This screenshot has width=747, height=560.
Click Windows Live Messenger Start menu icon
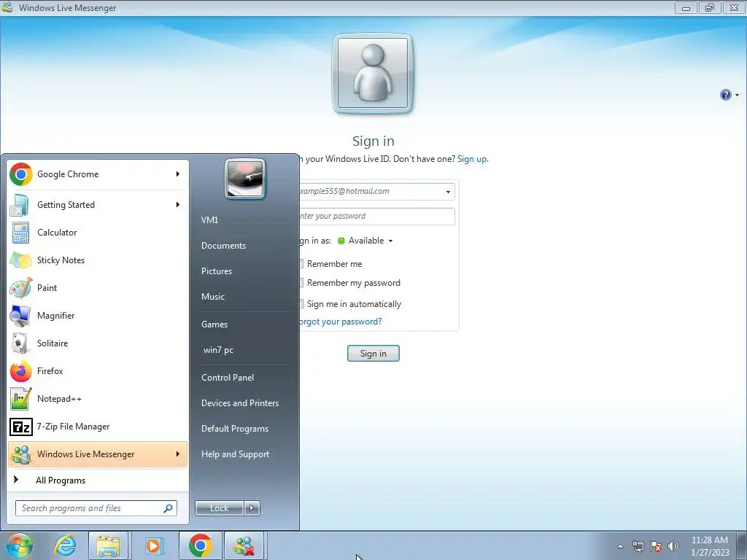[x=21, y=454]
